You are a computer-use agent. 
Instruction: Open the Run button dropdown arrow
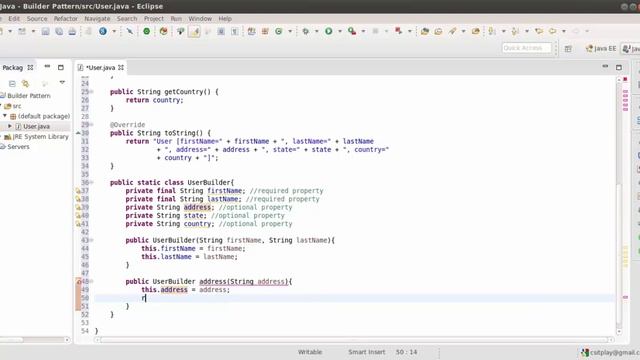[x=340, y=31]
